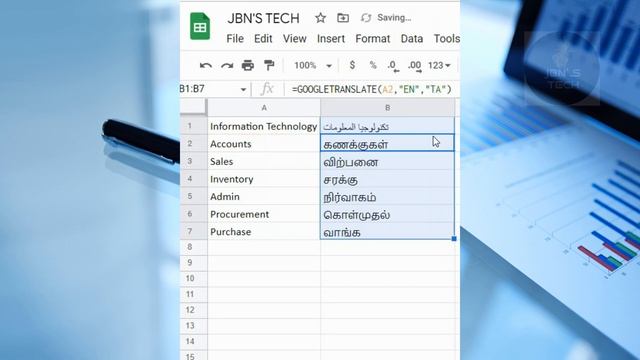
Task: Open the Google Sheets home icon
Action: point(200,27)
